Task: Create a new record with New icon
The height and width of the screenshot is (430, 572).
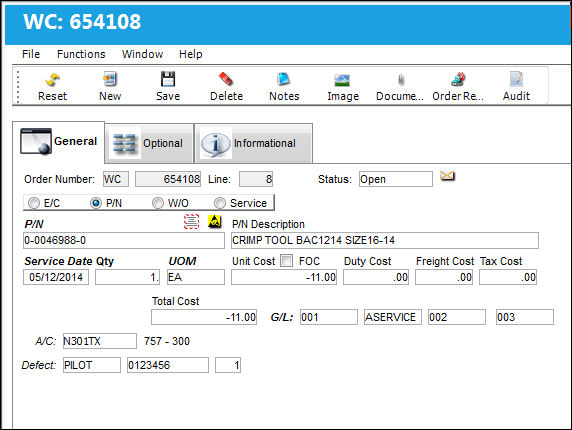Action: (x=110, y=79)
